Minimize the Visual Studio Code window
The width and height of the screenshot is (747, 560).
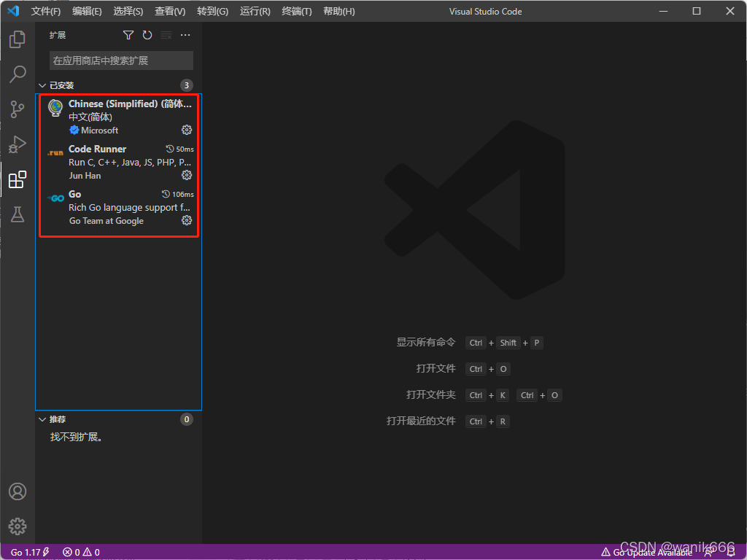[x=663, y=11]
